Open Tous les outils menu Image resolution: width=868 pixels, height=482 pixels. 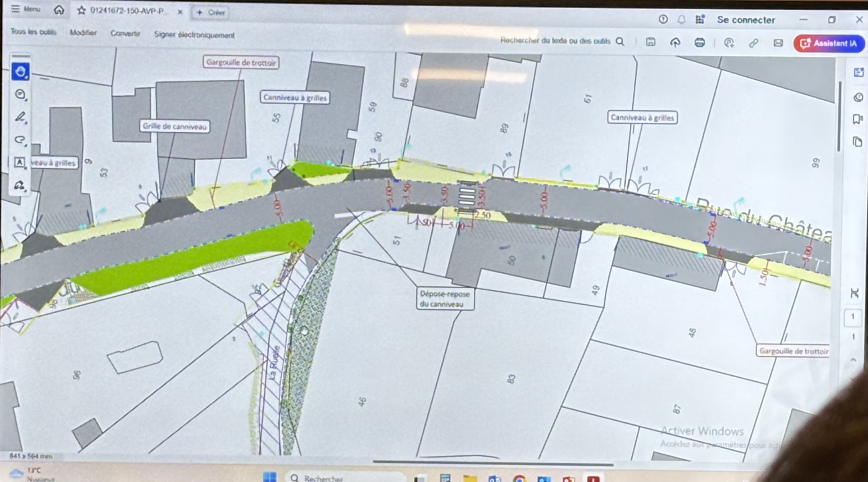[33, 32]
